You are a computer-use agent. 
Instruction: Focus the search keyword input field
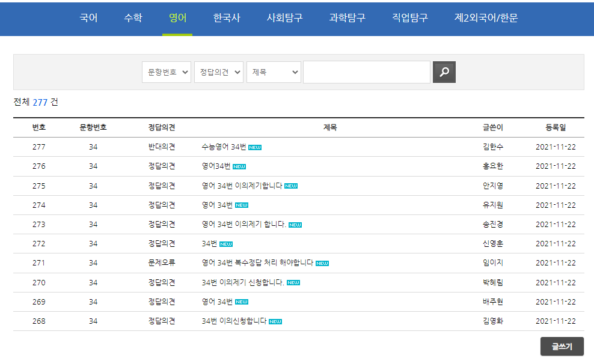coord(367,72)
